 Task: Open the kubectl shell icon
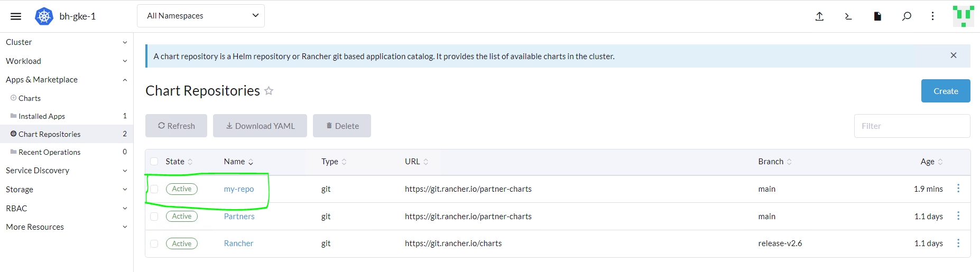(848, 16)
